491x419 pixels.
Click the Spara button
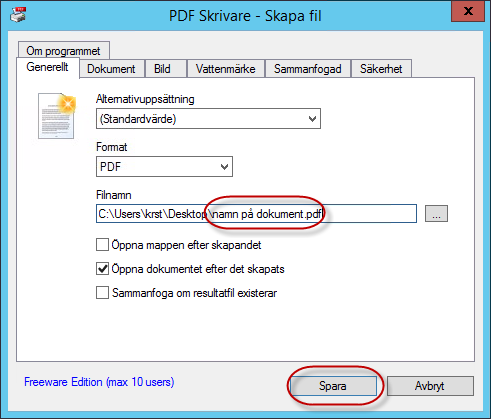pyautogui.click(x=333, y=386)
